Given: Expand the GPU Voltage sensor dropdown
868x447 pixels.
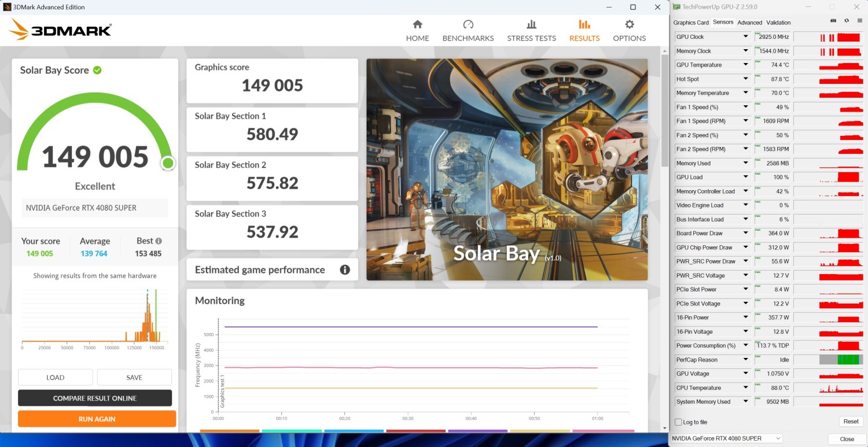Looking at the screenshot, I should pyautogui.click(x=746, y=374).
